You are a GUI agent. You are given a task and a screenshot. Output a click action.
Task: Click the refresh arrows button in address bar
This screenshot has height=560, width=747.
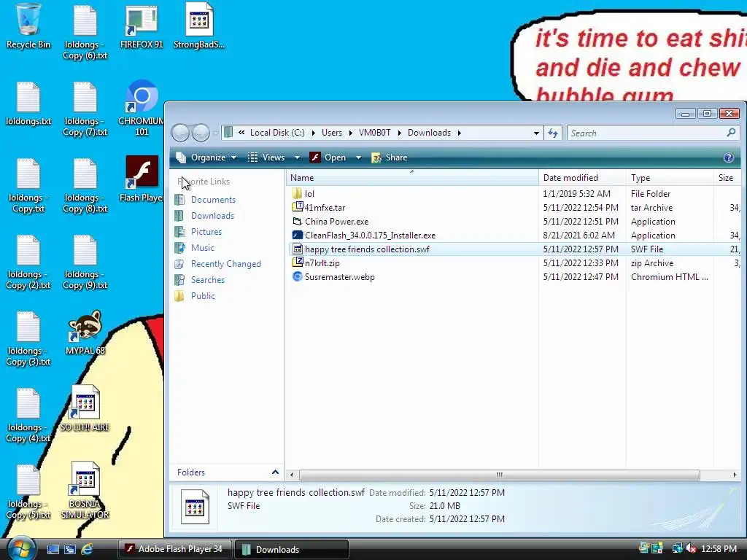[x=553, y=133]
